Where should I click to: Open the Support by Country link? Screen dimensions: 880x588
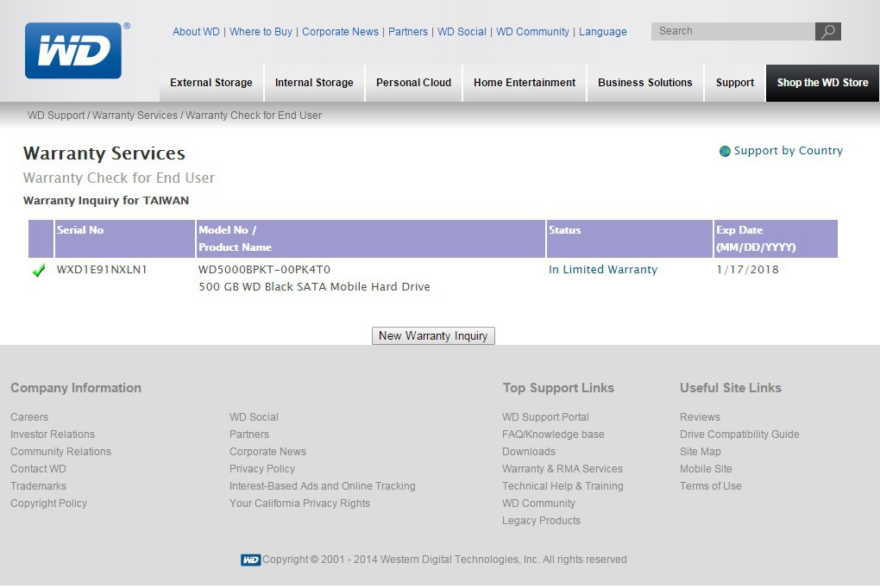(x=788, y=151)
